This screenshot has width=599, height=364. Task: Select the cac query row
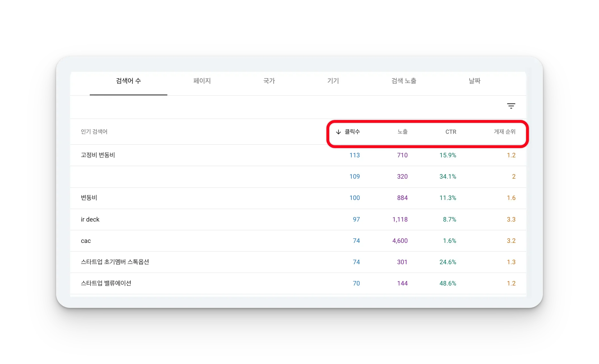(x=298, y=241)
